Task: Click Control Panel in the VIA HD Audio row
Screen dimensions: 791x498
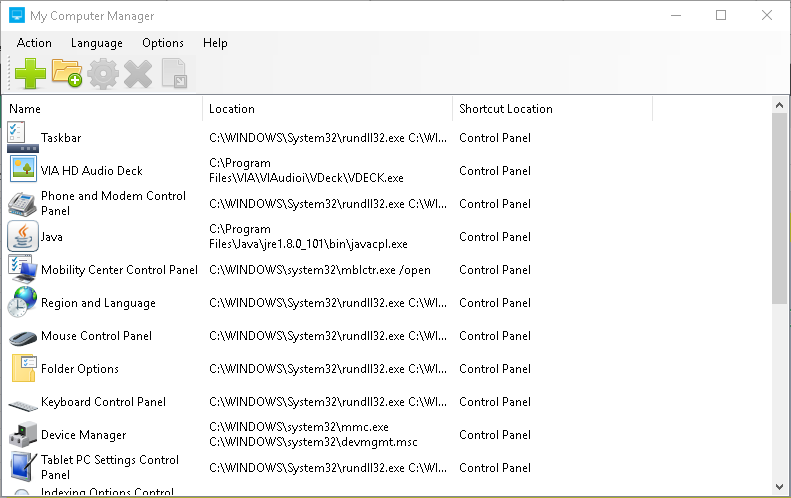Action: click(495, 171)
